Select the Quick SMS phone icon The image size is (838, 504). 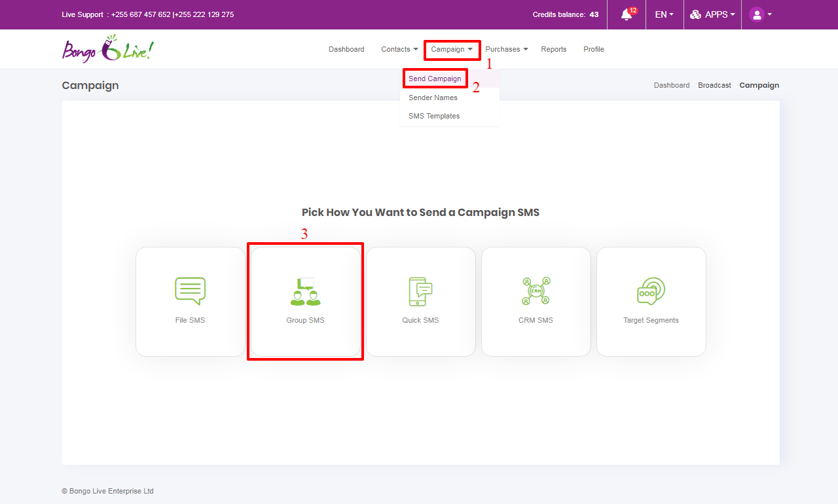click(420, 291)
